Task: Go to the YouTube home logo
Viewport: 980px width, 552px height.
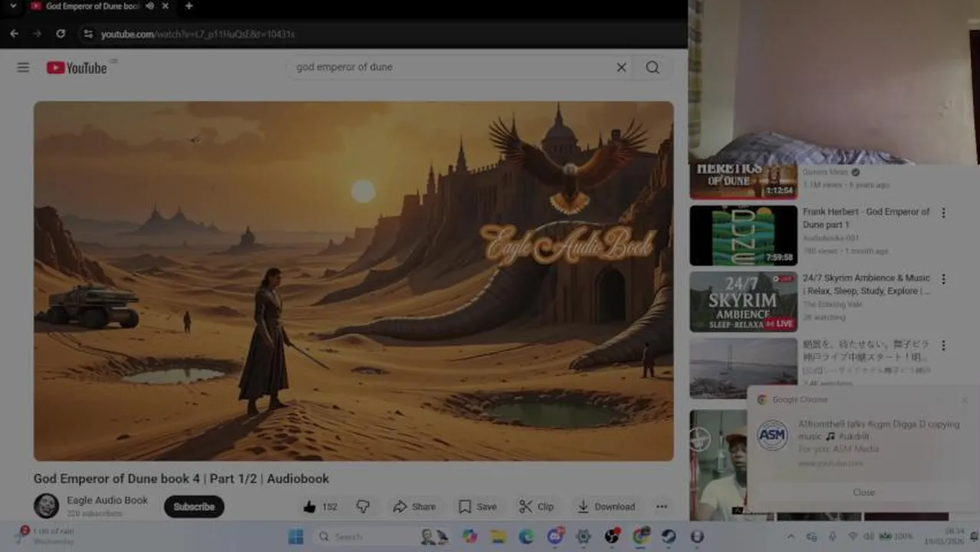Action: [77, 67]
